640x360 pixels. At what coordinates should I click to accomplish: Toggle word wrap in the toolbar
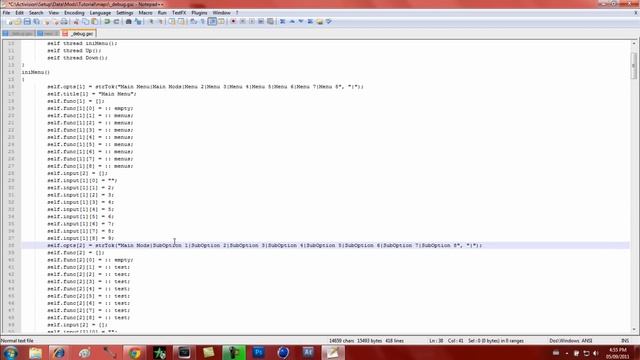(193, 21)
